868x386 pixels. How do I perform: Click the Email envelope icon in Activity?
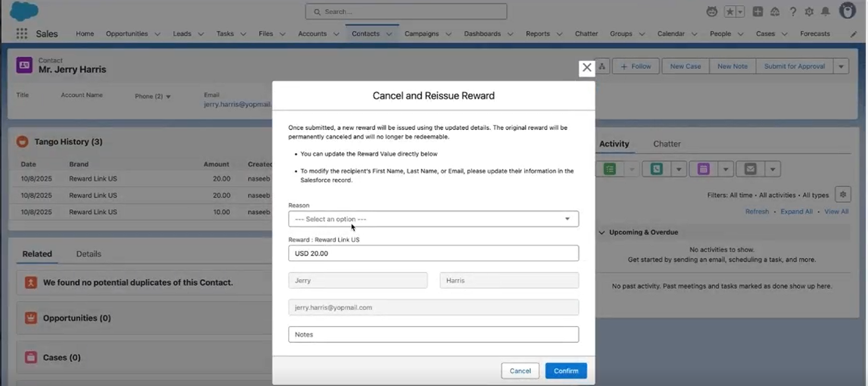pyautogui.click(x=750, y=169)
